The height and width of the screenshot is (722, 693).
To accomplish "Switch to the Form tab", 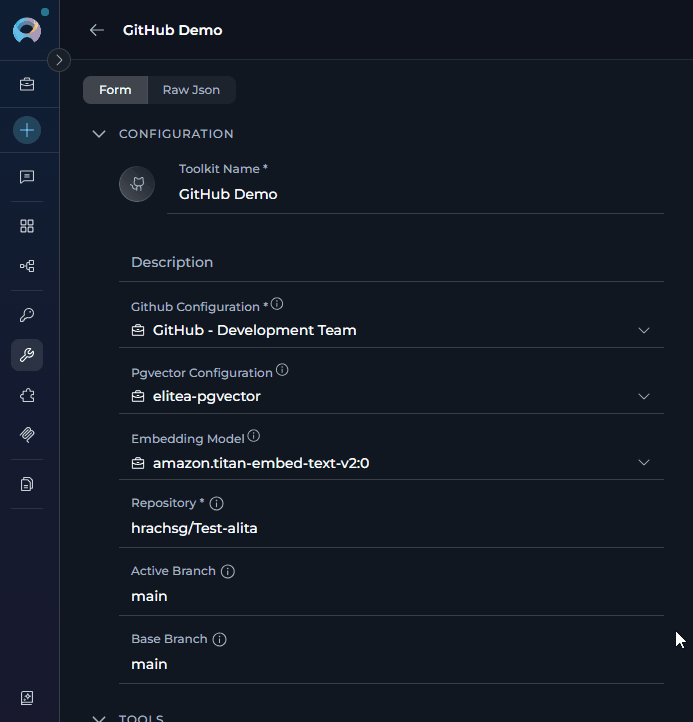I will 115,90.
